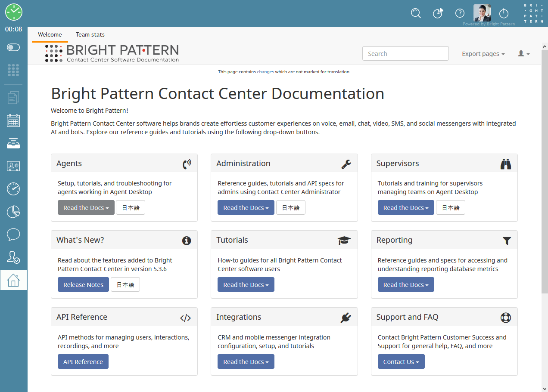Open the supervision user-check icon
Screen dimensions: 548x392
13,257
